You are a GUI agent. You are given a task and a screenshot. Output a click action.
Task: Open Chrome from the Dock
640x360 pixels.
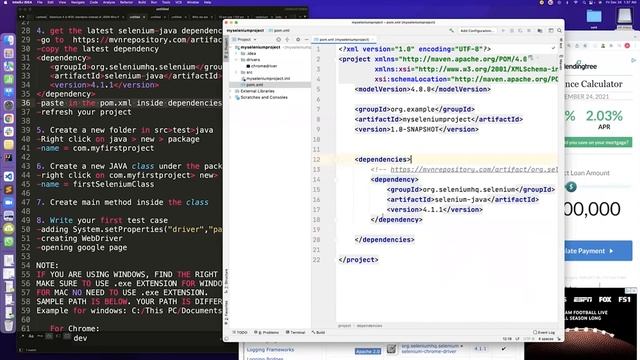(9, 119)
